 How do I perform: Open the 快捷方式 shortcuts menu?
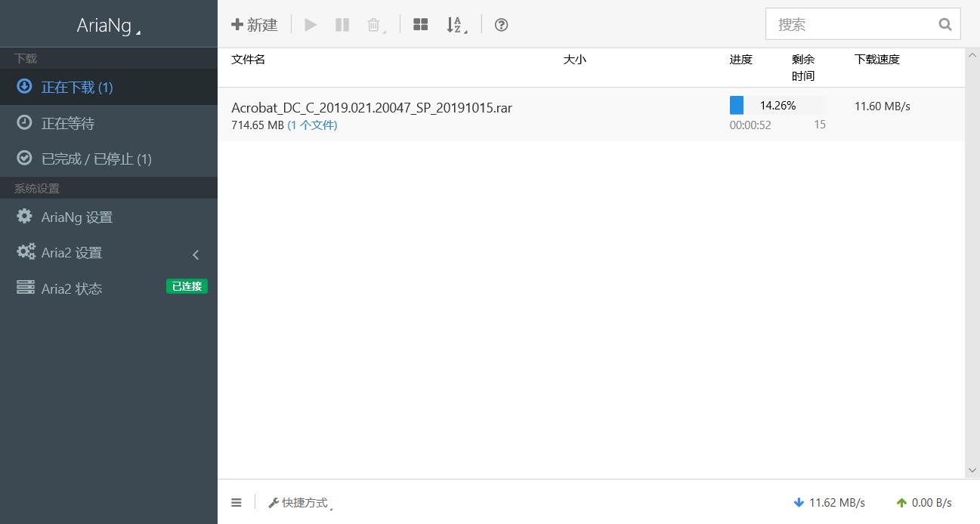click(x=301, y=503)
